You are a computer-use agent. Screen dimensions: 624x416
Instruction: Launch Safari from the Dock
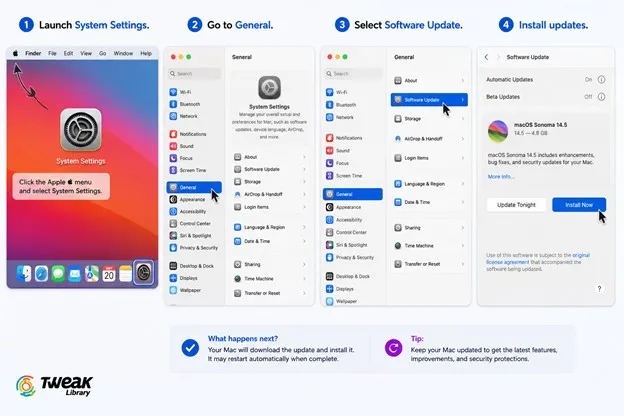pyautogui.click(x=41, y=273)
